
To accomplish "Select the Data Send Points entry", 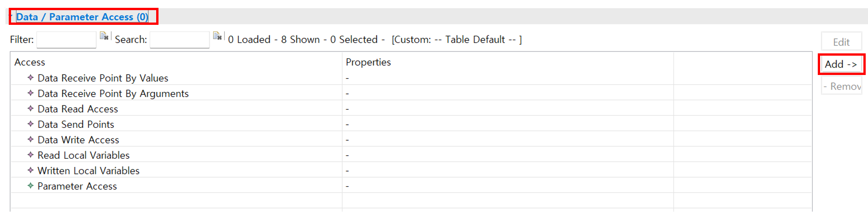I will (x=76, y=124).
